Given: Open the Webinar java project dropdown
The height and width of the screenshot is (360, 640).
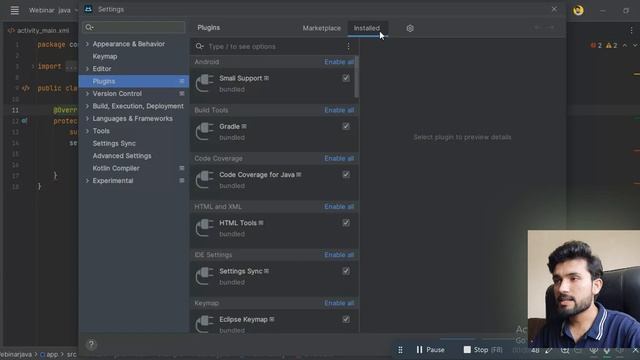Looking at the screenshot, I should [52, 10].
